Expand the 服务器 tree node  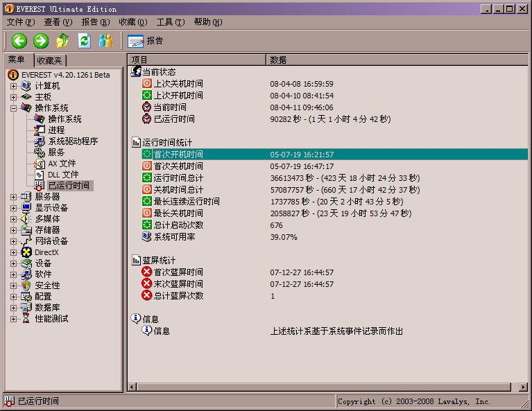coord(13,197)
